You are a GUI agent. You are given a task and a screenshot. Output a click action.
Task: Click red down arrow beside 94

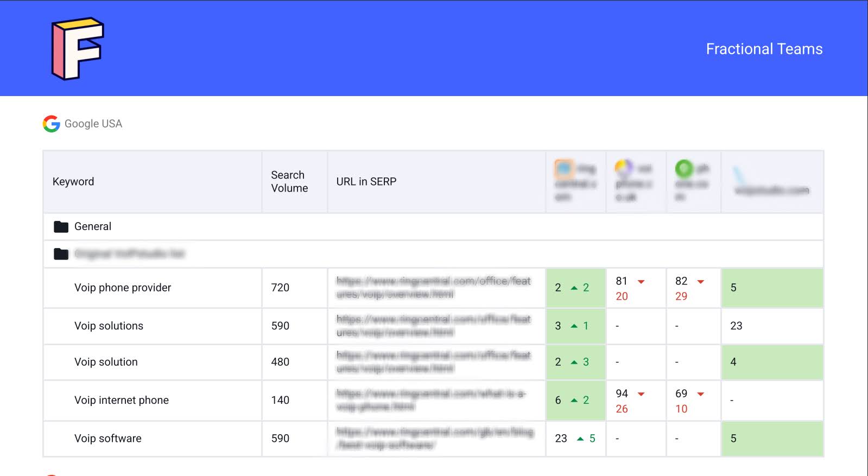(641, 394)
